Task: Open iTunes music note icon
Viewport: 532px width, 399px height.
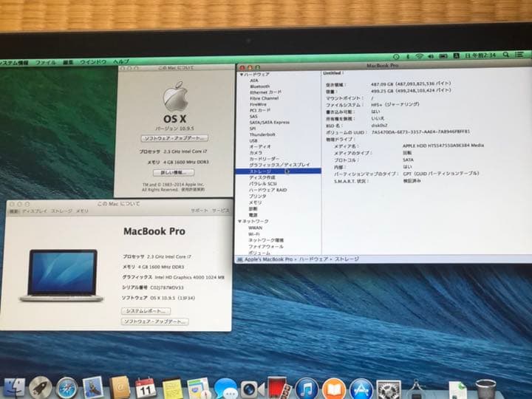Action: click(307, 389)
